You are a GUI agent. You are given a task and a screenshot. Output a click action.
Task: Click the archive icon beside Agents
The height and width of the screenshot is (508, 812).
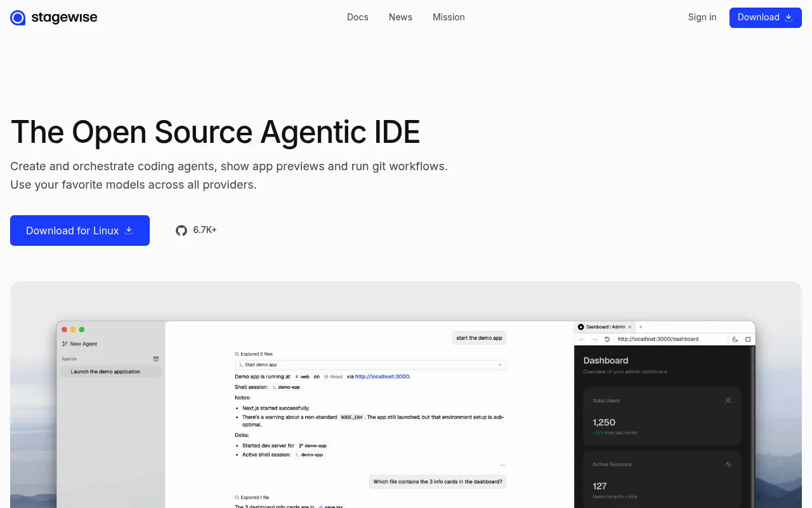click(x=156, y=359)
